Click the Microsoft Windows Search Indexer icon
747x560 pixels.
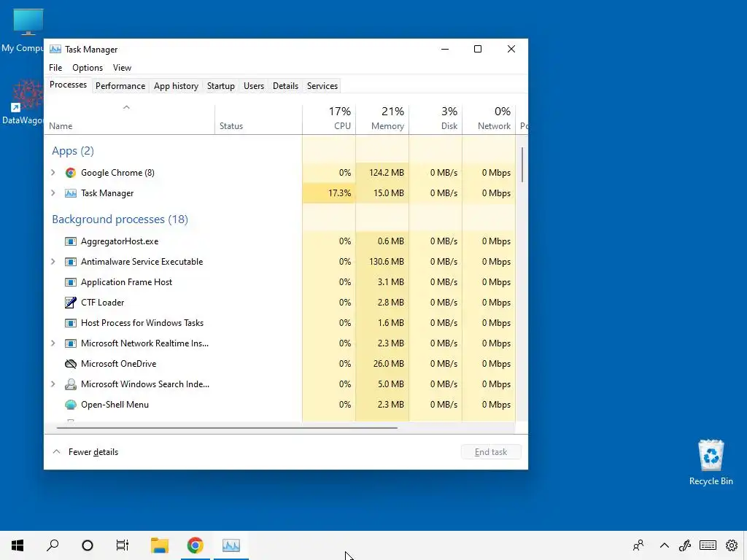tap(71, 384)
